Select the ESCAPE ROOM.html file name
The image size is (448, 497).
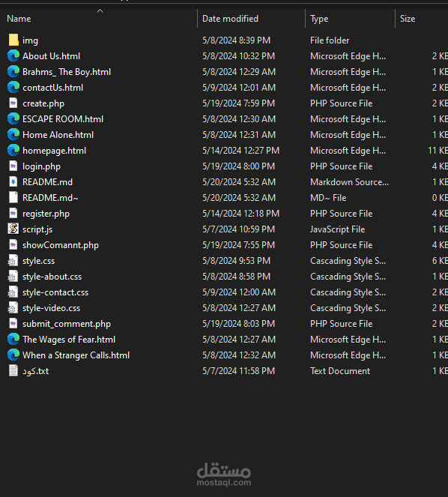(63, 119)
